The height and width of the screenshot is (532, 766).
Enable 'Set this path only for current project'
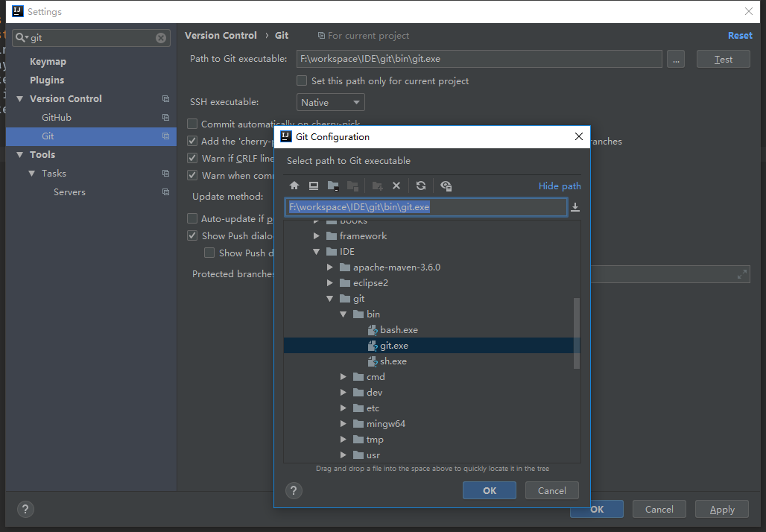point(302,80)
